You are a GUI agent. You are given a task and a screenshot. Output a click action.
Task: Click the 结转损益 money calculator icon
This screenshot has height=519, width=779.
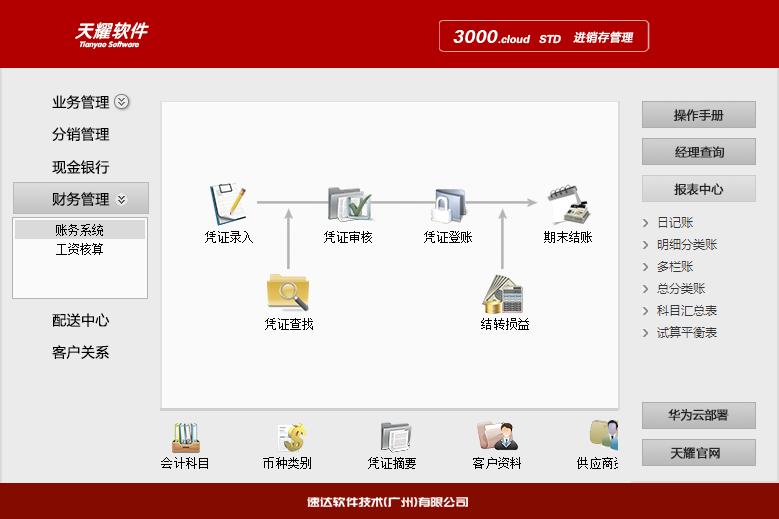tap(503, 293)
